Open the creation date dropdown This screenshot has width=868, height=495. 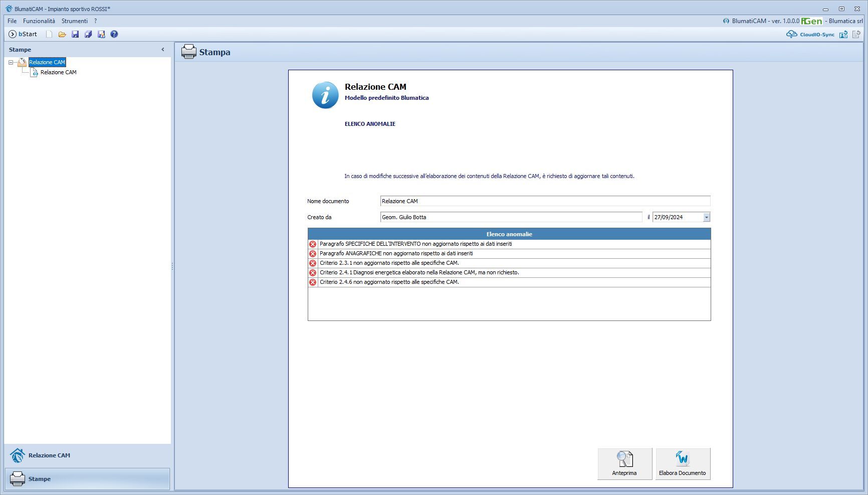(x=706, y=217)
